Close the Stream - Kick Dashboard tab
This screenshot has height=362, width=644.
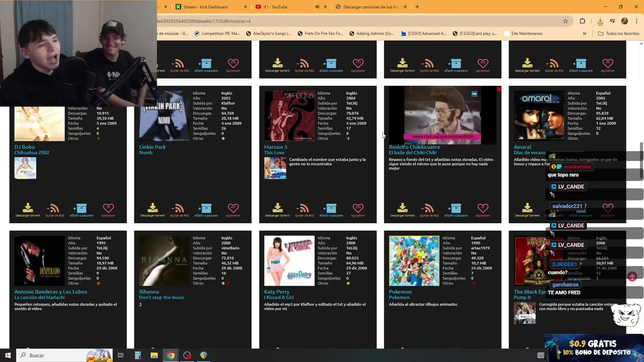point(246,7)
